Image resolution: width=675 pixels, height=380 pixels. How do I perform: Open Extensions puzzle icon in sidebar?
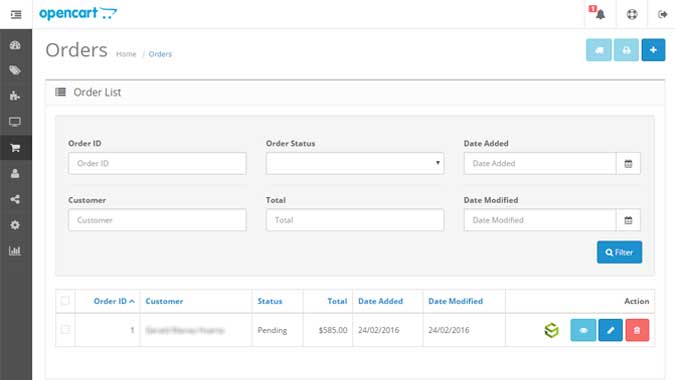[x=15, y=96]
